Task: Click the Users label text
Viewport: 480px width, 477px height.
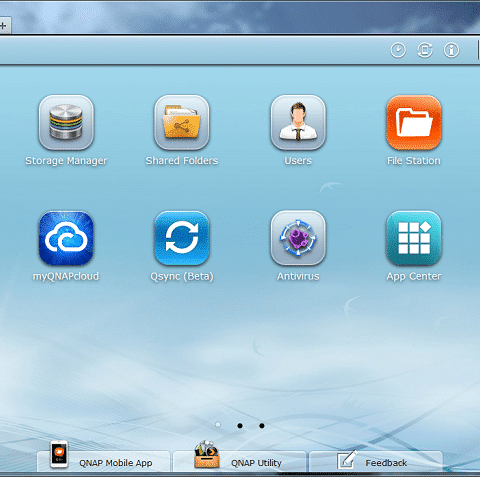Action: pos(298,161)
